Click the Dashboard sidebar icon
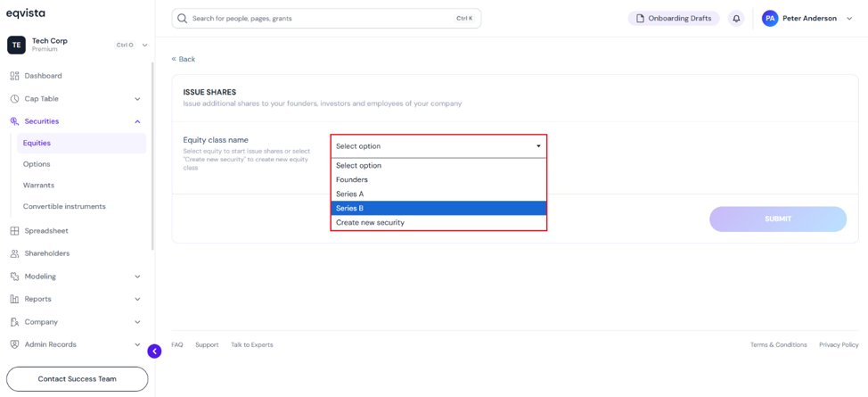This screenshot has width=868, height=397. tap(15, 76)
